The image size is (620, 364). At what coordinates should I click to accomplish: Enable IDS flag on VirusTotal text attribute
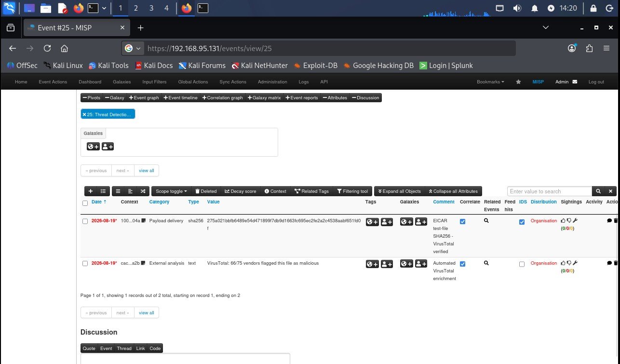click(x=522, y=264)
